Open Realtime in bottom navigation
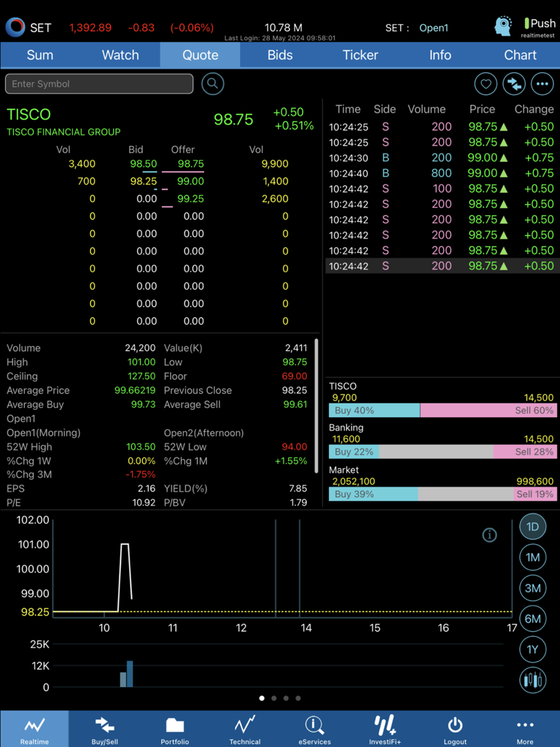The image size is (560, 747). (x=34, y=729)
